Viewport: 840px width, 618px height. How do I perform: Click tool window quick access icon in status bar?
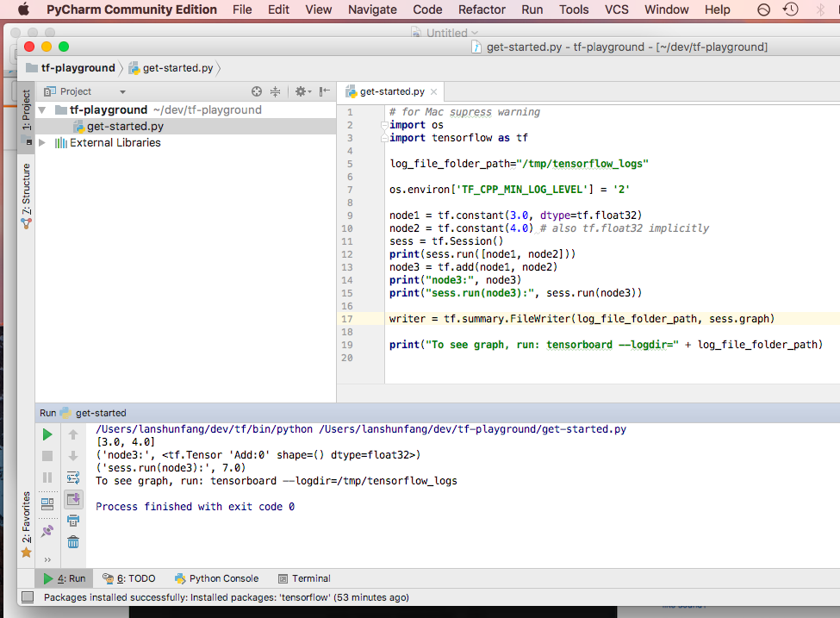(x=28, y=597)
